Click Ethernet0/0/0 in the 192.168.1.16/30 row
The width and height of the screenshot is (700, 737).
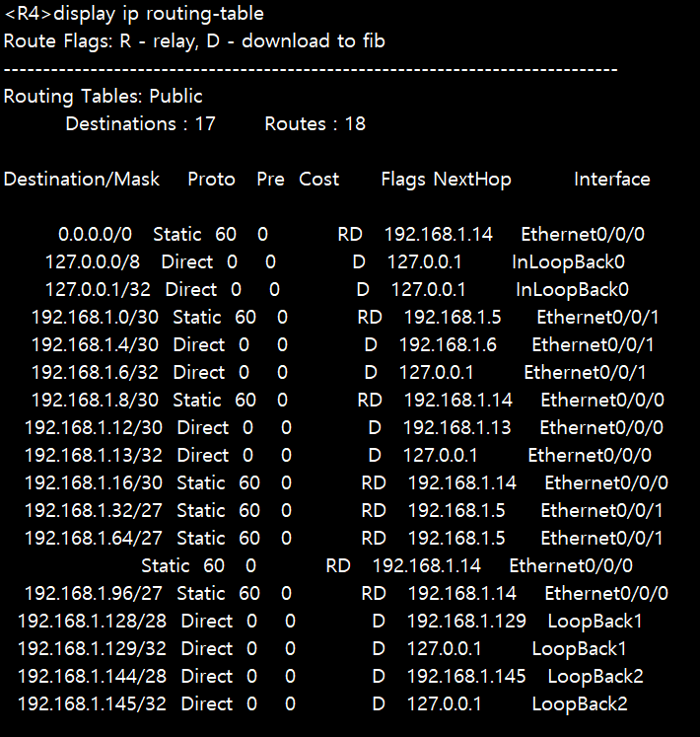tap(606, 483)
